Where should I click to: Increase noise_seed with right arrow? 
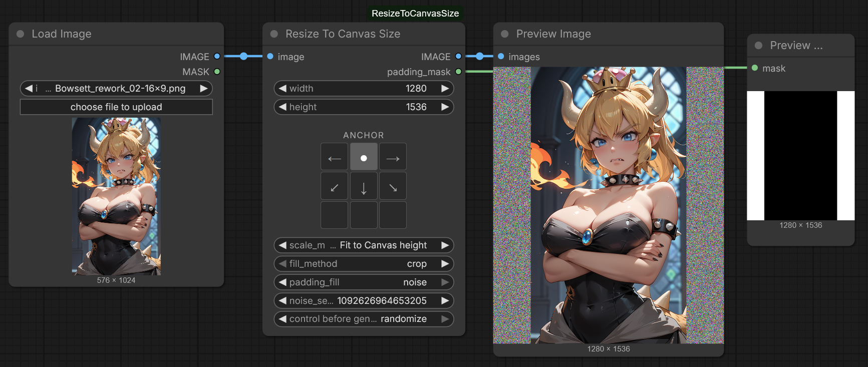click(445, 301)
